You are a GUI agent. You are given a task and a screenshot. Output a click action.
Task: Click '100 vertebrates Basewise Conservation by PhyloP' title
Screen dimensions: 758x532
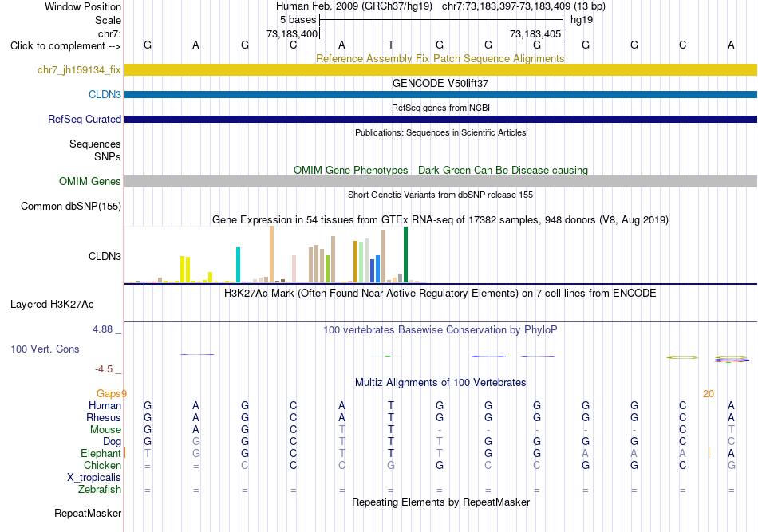coord(440,330)
